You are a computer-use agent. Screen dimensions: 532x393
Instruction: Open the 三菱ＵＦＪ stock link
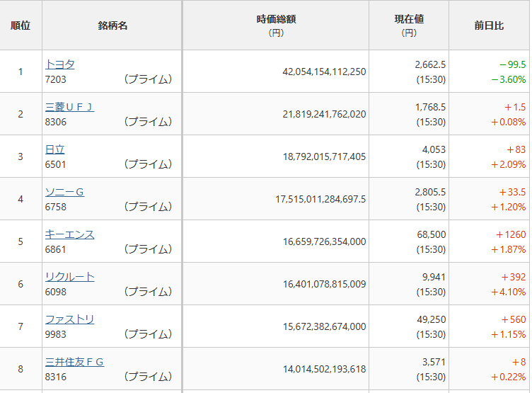tap(69, 107)
